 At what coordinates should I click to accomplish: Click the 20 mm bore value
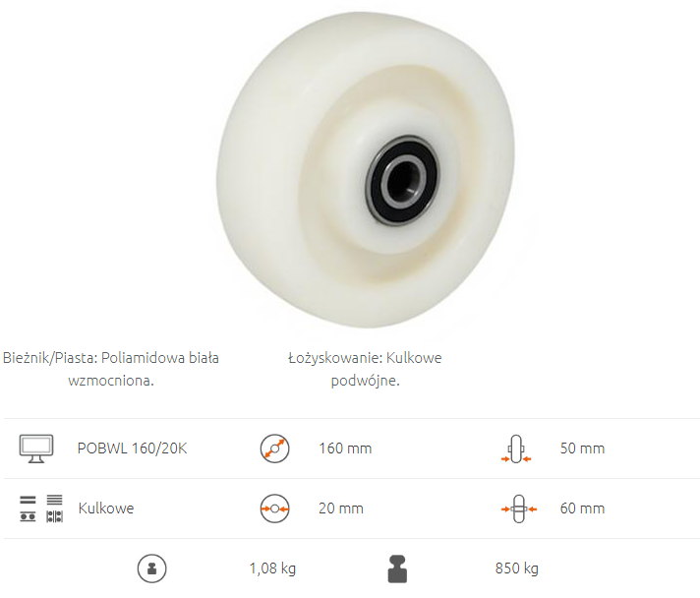click(x=341, y=508)
